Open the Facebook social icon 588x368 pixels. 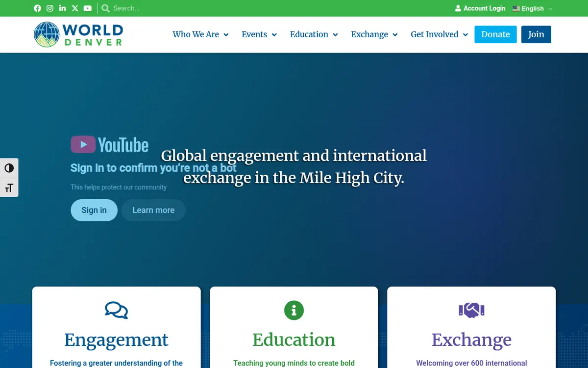point(37,8)
